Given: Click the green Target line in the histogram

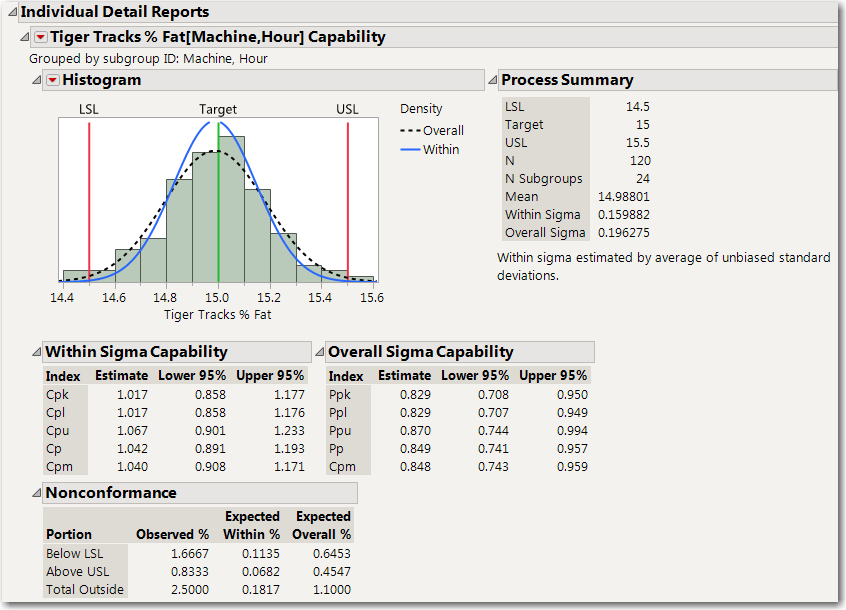Looking at the screenshot, I should coord(219,202).
